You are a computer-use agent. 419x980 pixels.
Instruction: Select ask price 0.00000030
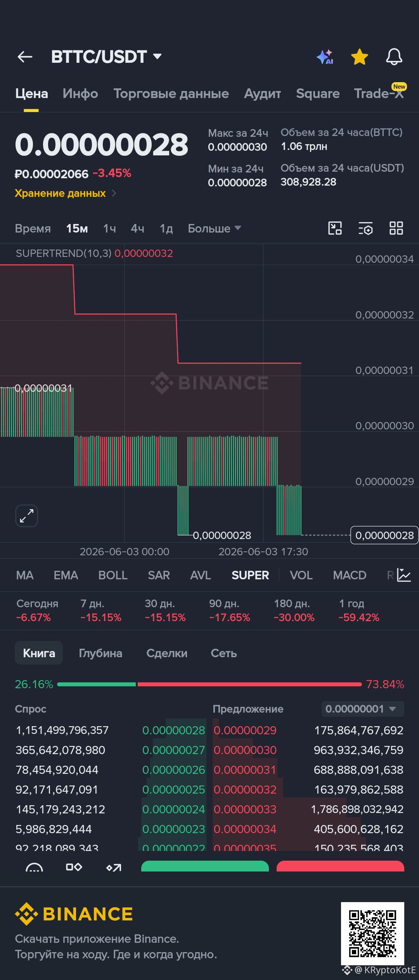pyautogui.click(x=245, y=750)
